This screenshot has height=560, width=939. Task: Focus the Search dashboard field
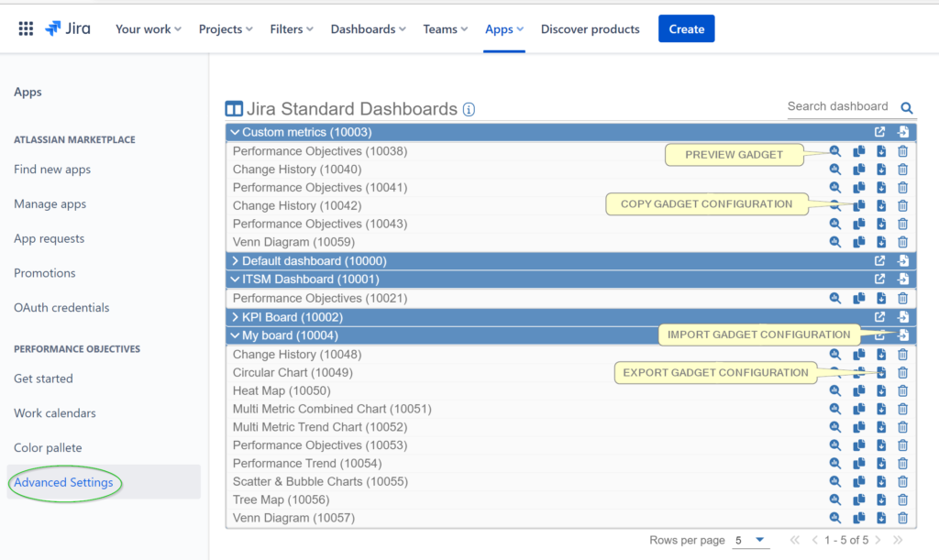(x=838, y=107)
